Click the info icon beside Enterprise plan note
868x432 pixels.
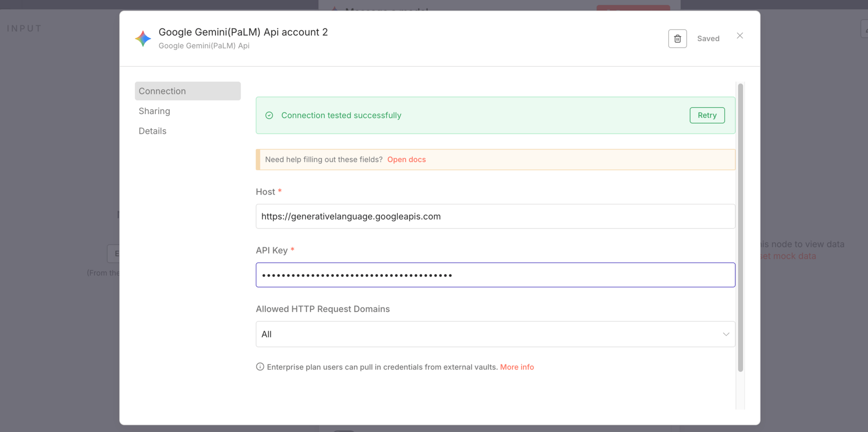pos(259,367)
